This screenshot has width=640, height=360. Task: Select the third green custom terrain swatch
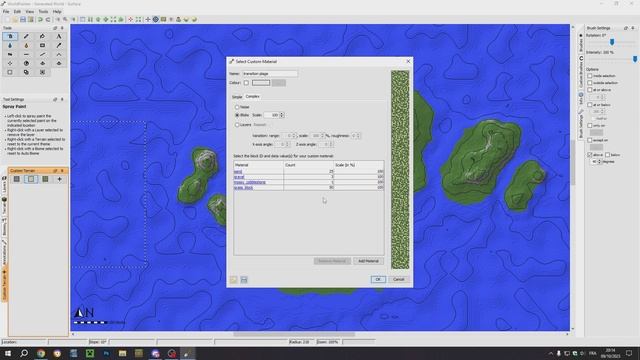(x=45, y=179)
